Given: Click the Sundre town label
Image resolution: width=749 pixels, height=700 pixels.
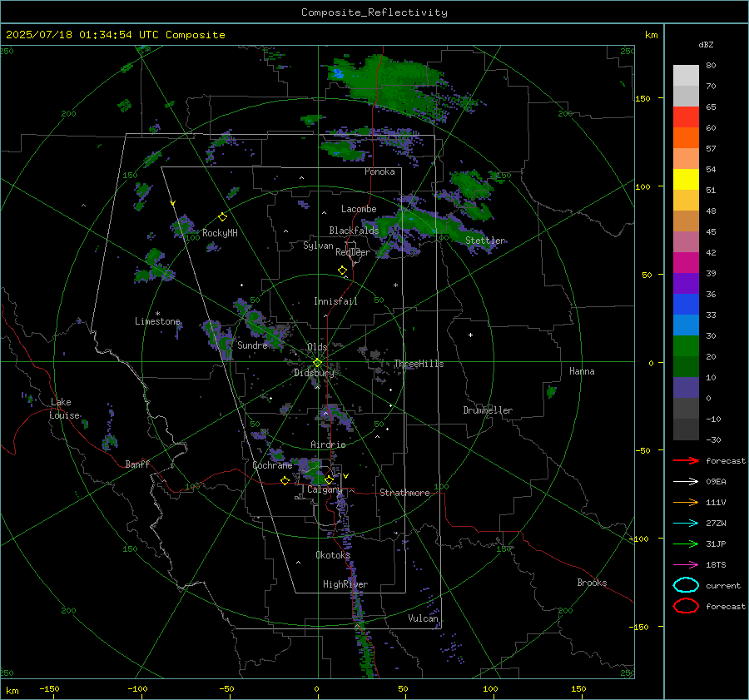Looking at the screenshot, I should coord(252,345).
